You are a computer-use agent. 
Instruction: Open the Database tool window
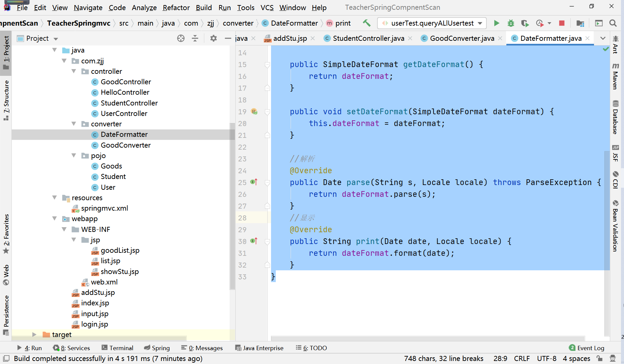[616, 117]
